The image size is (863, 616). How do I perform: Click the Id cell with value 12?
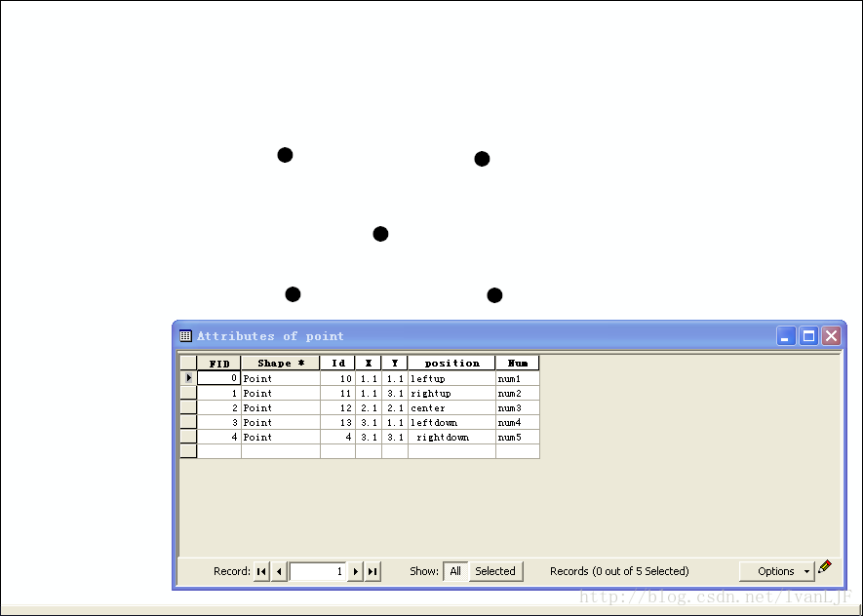338,407
